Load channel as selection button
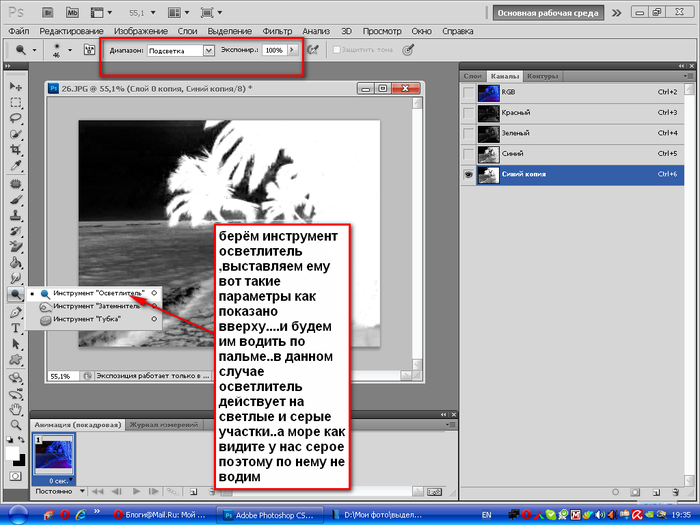The image size is (700, 525). (615, 492)
